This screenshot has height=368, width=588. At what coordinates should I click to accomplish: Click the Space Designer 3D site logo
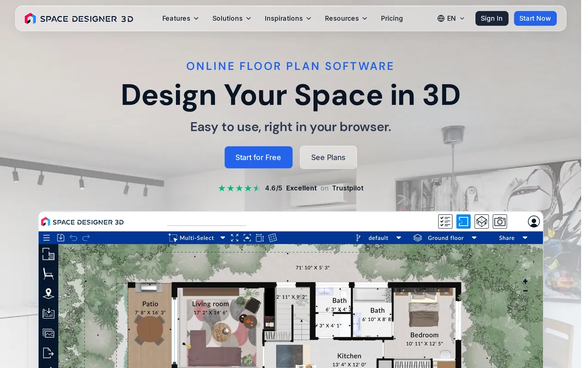click(x=79, y=18)
